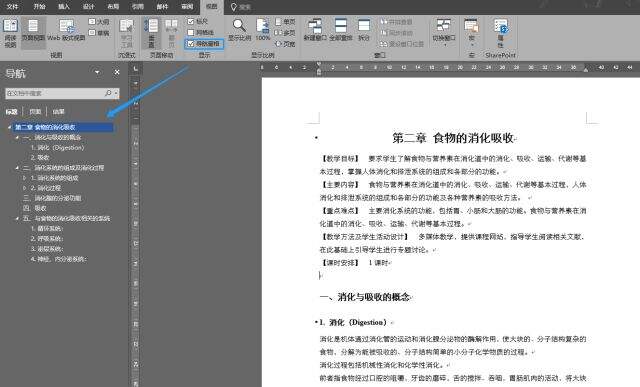Switch to Draft (草稿) view
This screenshot has width=640, height=387.
[99, 33]
